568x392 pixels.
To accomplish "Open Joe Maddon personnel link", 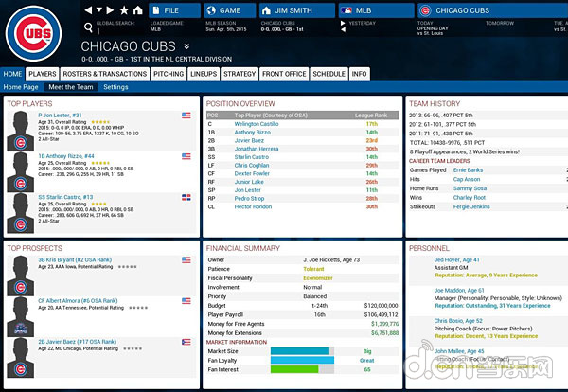I will [459, 290].
